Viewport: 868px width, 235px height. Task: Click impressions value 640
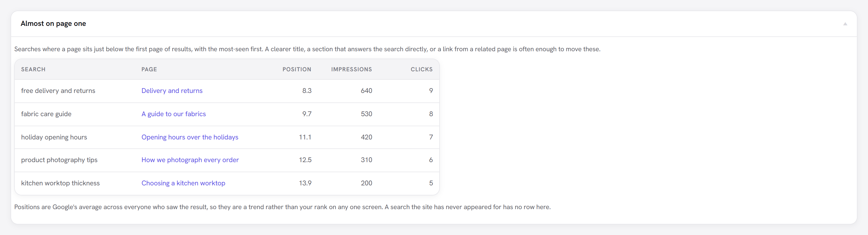(366, 91)
